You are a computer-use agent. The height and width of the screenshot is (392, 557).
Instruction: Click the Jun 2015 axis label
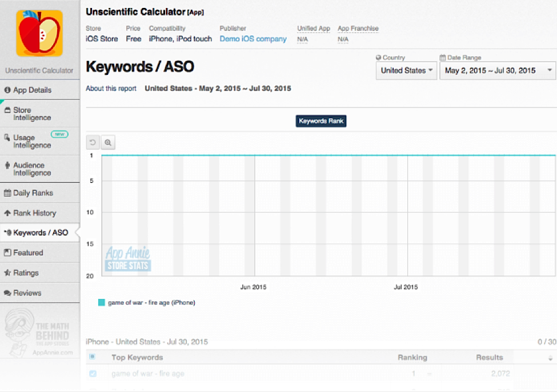(x=253, y=287)
